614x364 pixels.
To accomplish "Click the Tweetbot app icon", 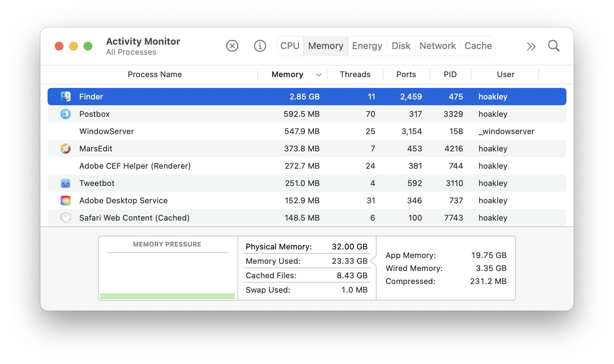I will tap(66, 183).
